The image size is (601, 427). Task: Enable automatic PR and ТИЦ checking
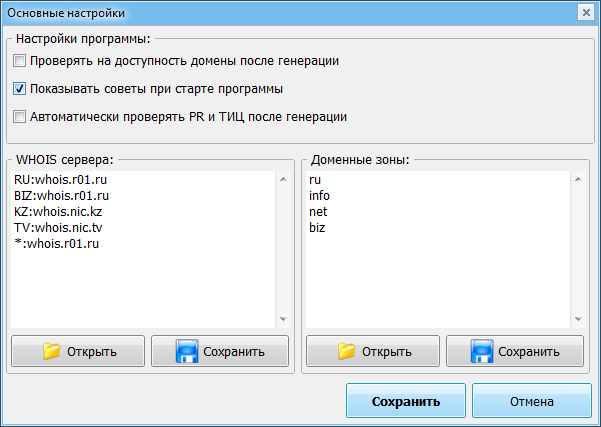pyautogui.click(x=20, y=117)
